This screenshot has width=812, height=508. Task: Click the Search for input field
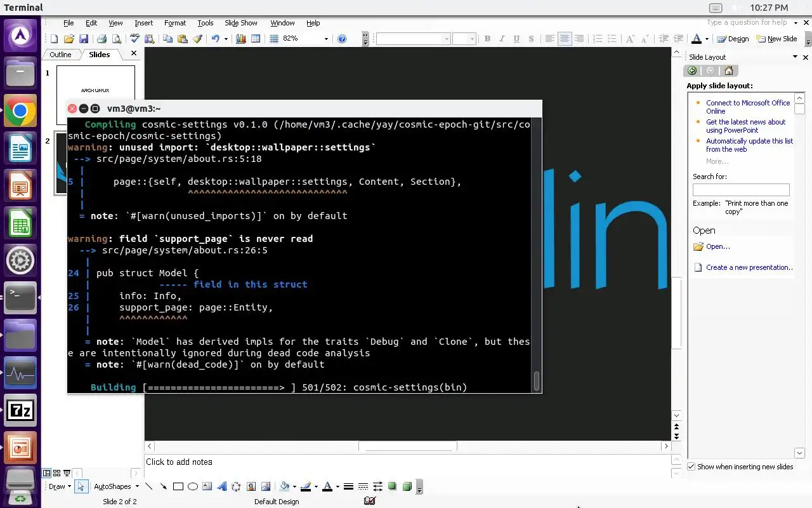click(x=741, y=189)
